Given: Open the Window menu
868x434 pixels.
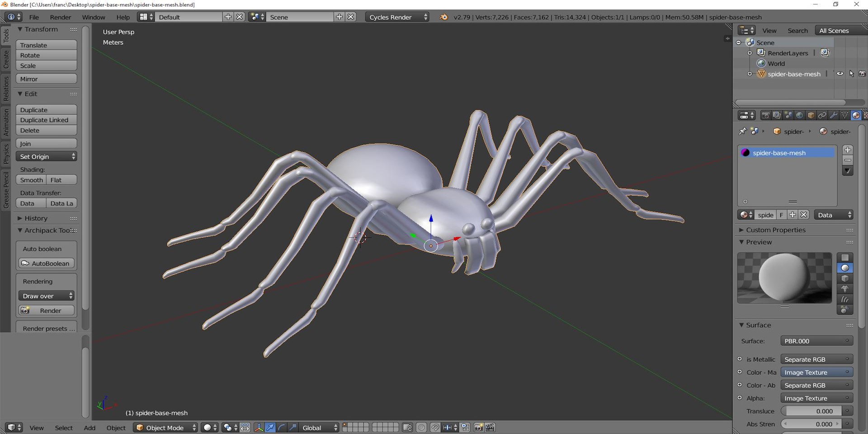Looking at the screenshot, I should click(x=94, y=17).
